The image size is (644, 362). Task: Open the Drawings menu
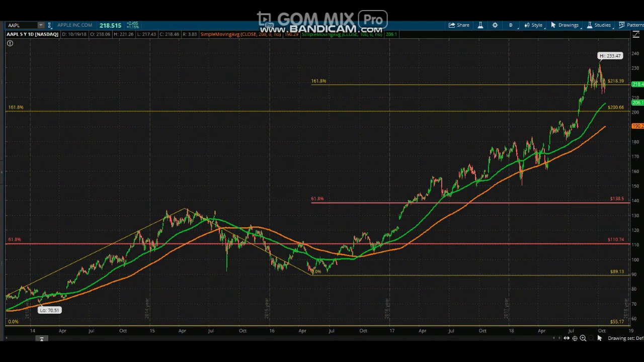(565, 25)
